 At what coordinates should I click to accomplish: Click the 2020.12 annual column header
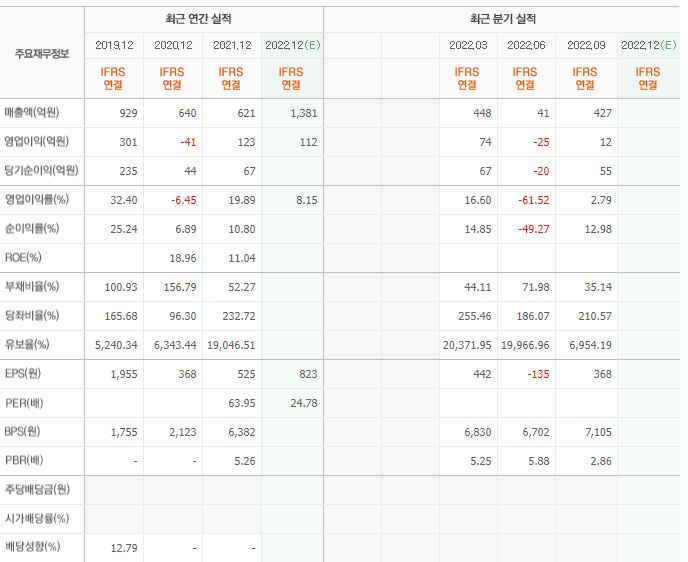click(173, 45)
